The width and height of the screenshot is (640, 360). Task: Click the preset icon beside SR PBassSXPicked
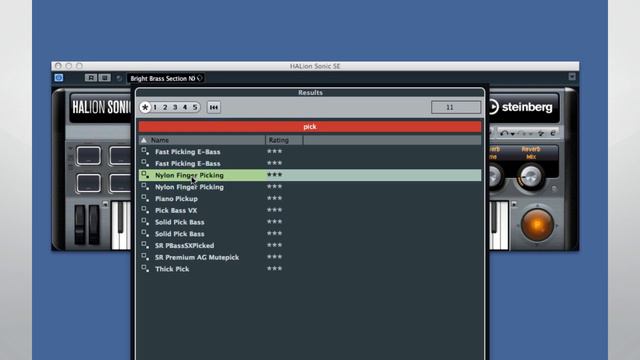(x=145, y=245)
